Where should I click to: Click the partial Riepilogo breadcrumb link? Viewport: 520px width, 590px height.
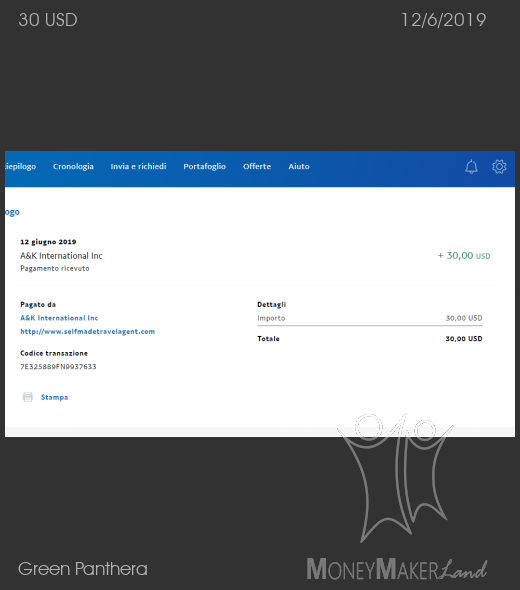pyautogui.click(x=12, y=212)
